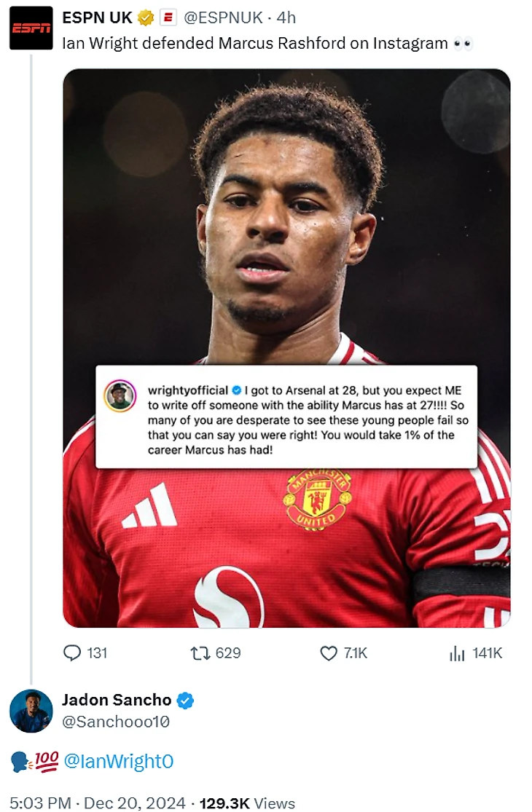Image resolution: width=532 pixels, height=812 pixels.
Task: Click the blue verified badge beside Jadon Sancho
Action: (186, 701)
